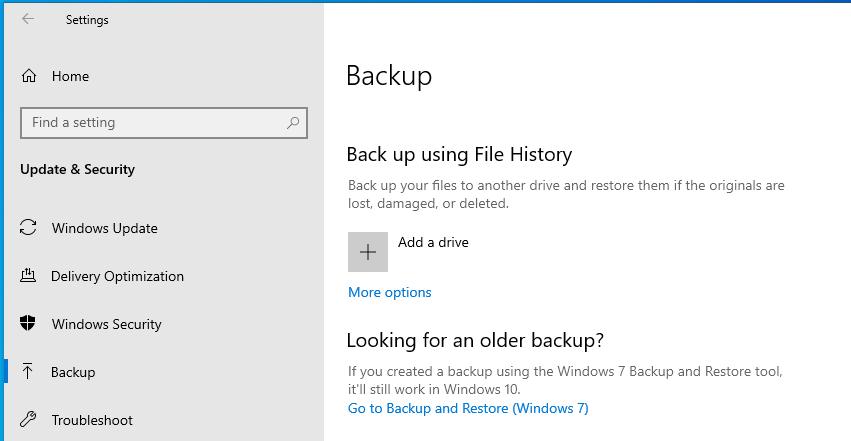Click the Delivery Optimization icon
Viewport: 851px width, 441px height.
click(28, 276)
